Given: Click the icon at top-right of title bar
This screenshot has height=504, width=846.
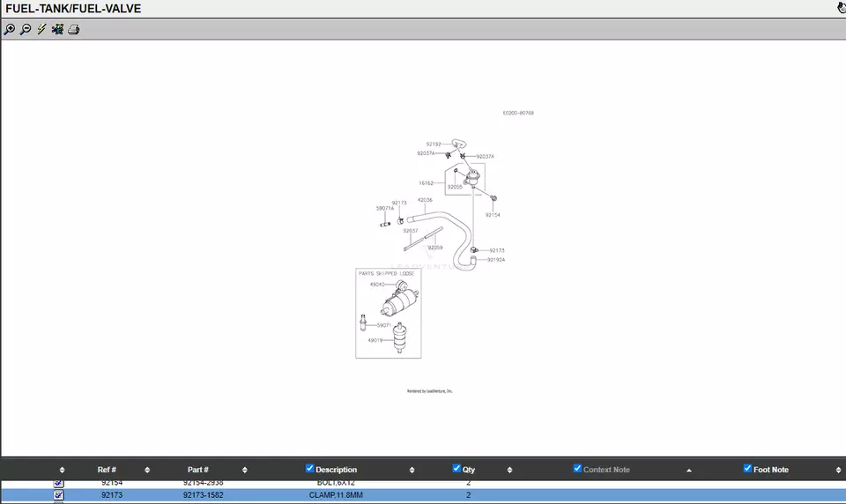Looking at the screenshot, I should (841, 8).
